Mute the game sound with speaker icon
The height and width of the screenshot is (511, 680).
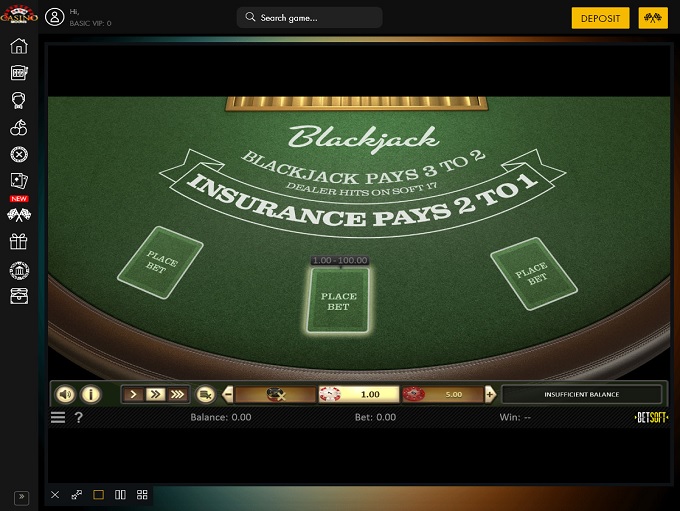(65, 394)
